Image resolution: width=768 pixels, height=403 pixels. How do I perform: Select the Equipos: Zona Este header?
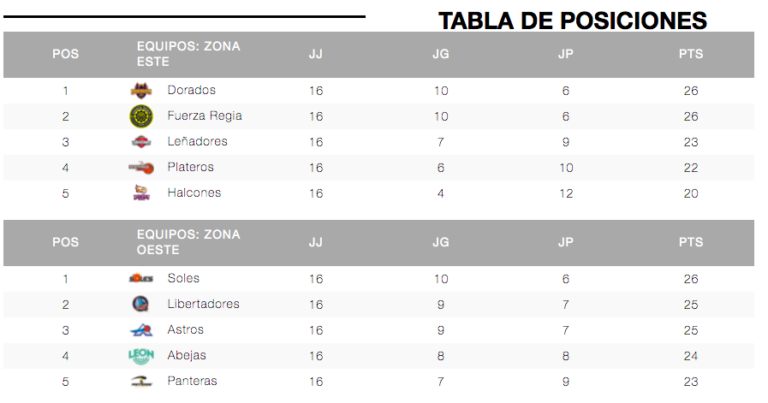point(189,54)
